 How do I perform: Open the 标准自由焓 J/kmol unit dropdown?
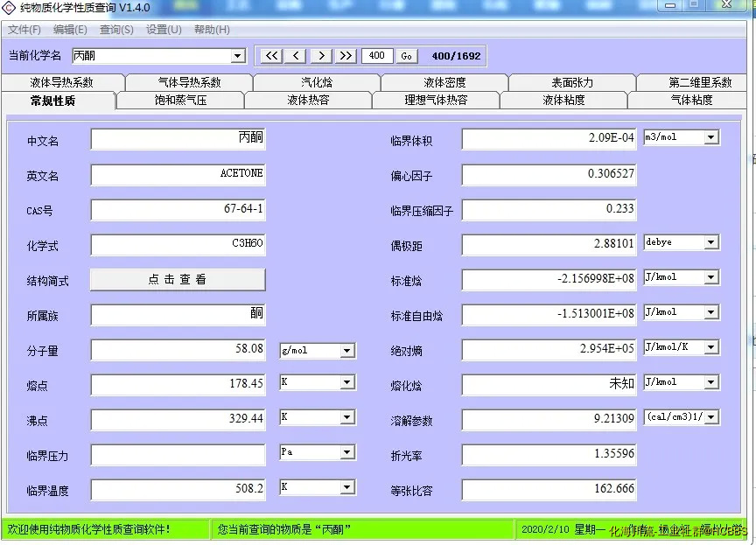point(710,312)
